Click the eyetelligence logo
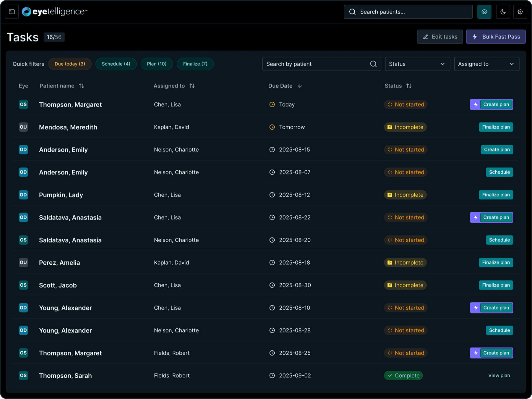The width and height of the screenshot is (532, 399). tap(55, 12)
